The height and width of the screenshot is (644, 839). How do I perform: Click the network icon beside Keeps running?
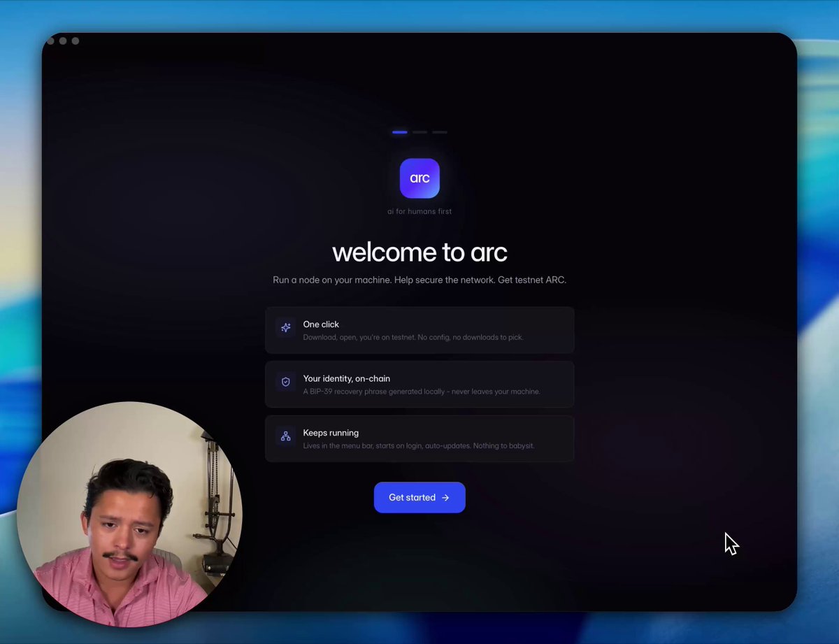click(285, 436)
